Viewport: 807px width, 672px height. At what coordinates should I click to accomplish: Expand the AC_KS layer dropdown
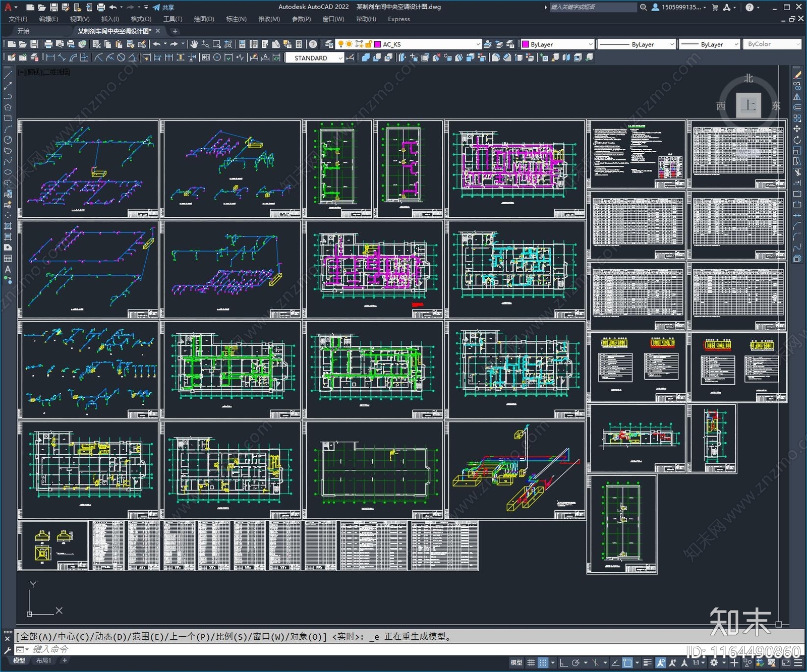click(x=478, y=44)
